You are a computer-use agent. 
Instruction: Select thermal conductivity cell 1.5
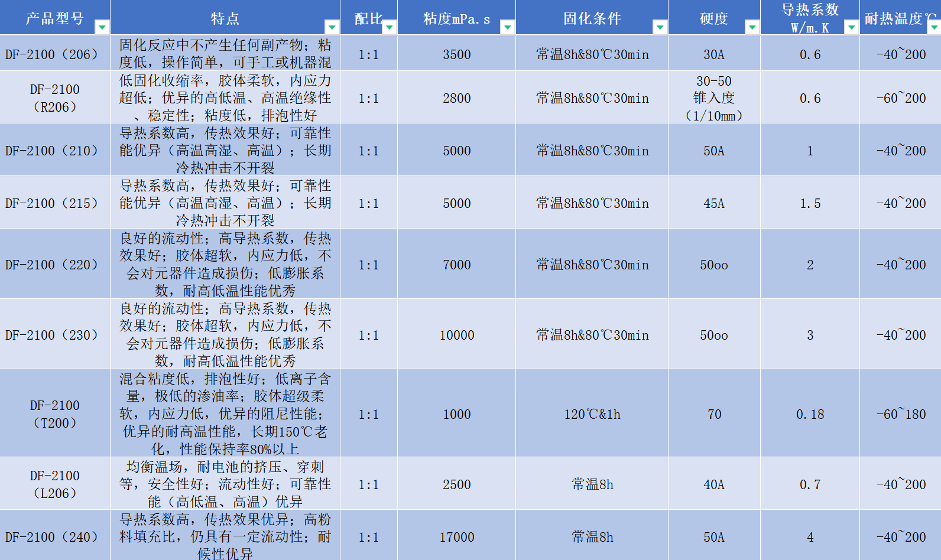click(810, 203)
